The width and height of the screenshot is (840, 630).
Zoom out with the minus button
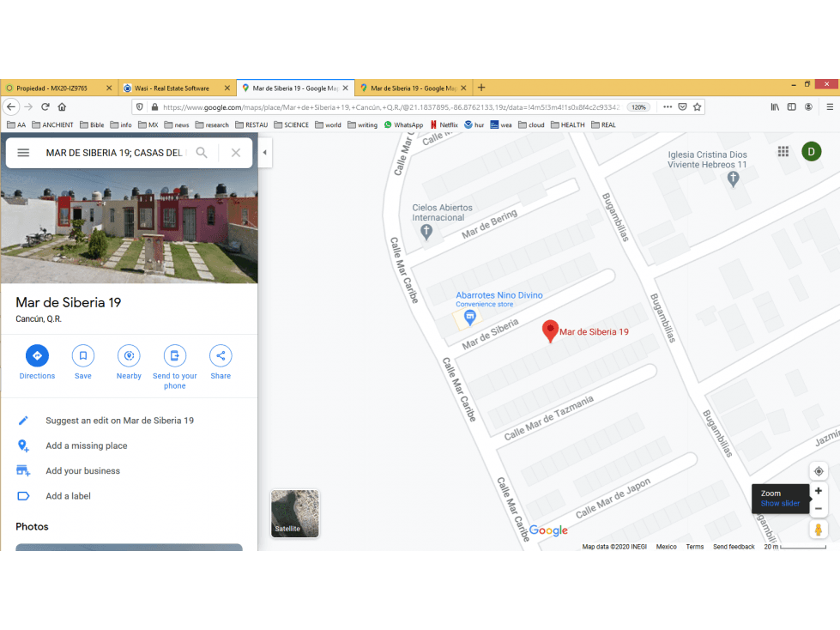819,509
